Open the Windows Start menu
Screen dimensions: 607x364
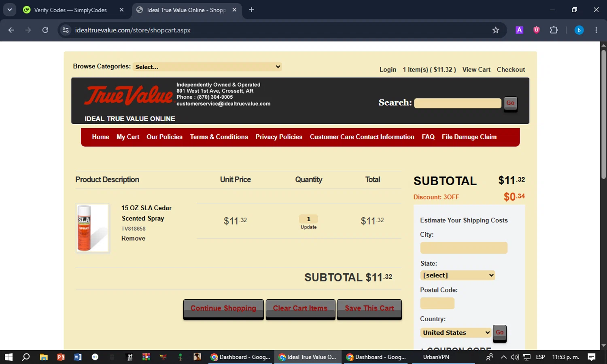coord(8,357)
